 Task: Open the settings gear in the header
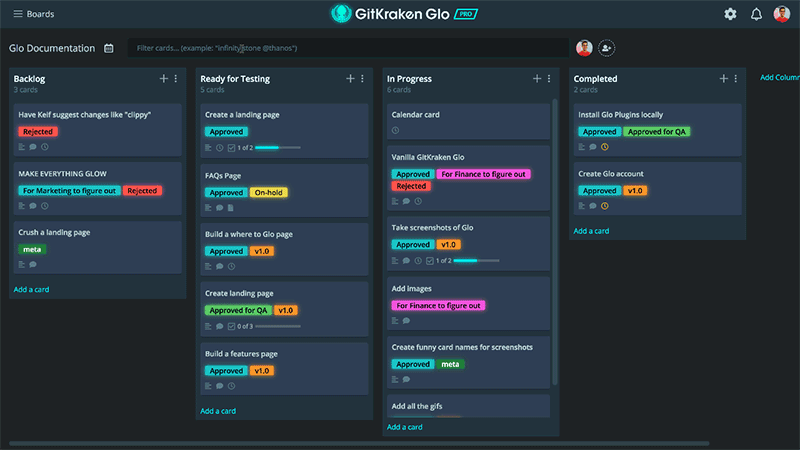tap(730, 14)
